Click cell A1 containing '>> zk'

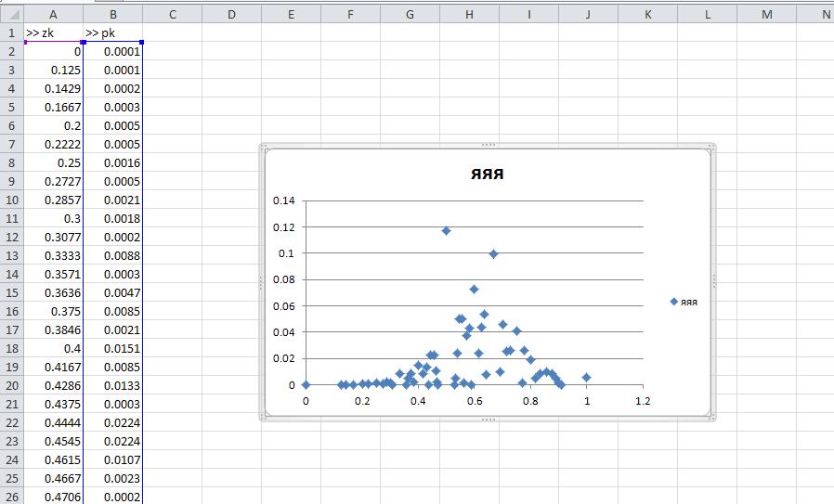pos(53,33)
